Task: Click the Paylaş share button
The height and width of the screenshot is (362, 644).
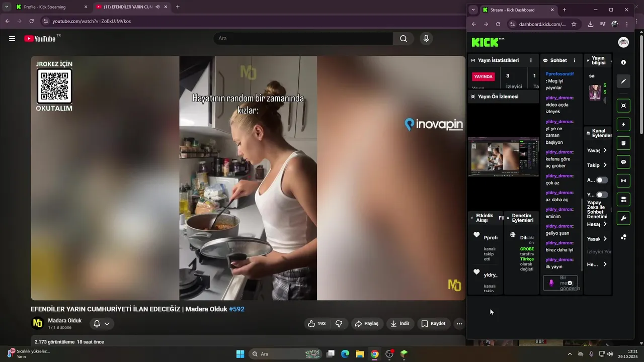Action: [x=366, y=324]
